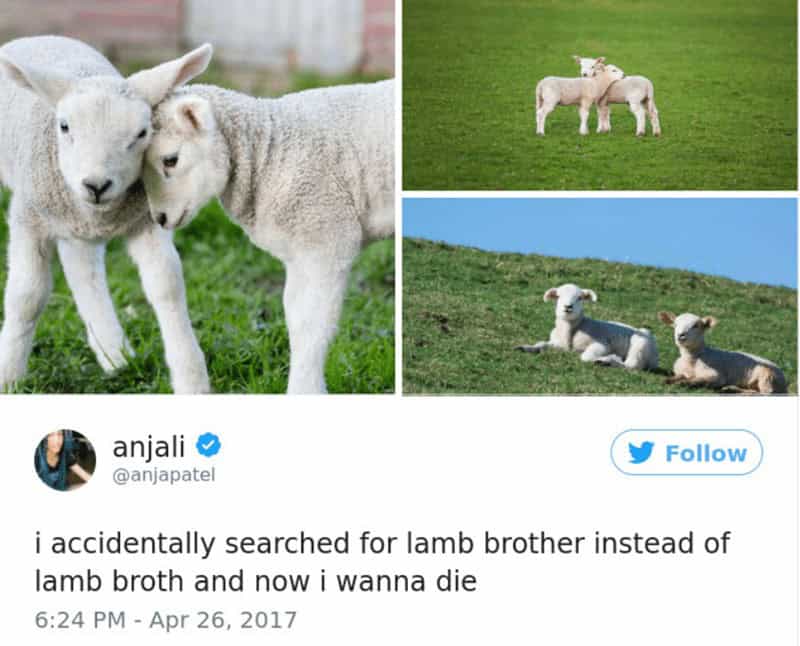Open the photo of lambs lying on hillside
The height and width of the screenshot is (646, 800).
click(x=599, y=296)
